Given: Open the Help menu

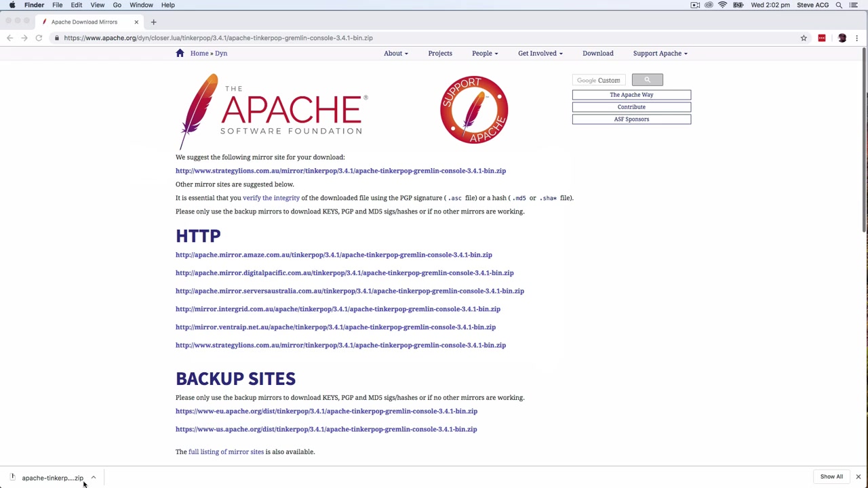Looking at the screenshot, I should pos(168,5).
